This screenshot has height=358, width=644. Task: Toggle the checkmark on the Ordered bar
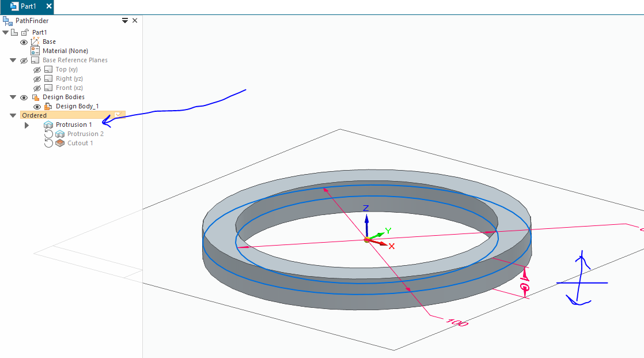coord(118,115)
